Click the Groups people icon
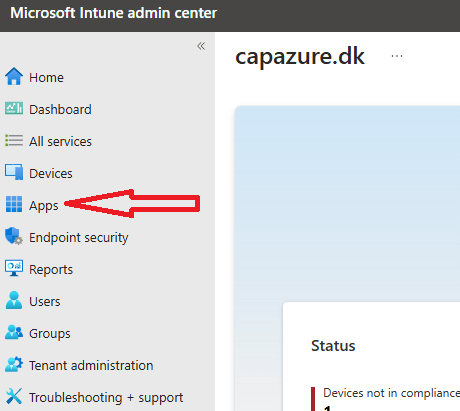This screenshot has height=411, width=460. pyautogui.click(x=14, y=332)
